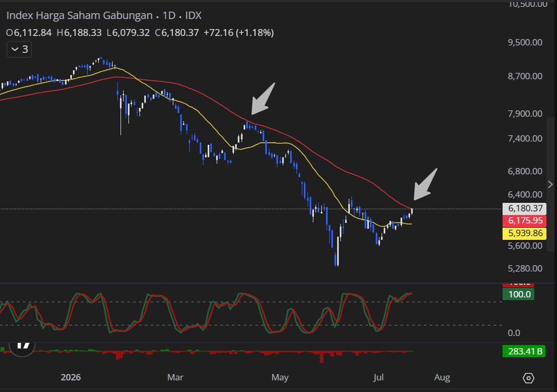Viewport: 557px width, 392px height.
Task: Click the May label on time axis
Action: click(280, 377)
